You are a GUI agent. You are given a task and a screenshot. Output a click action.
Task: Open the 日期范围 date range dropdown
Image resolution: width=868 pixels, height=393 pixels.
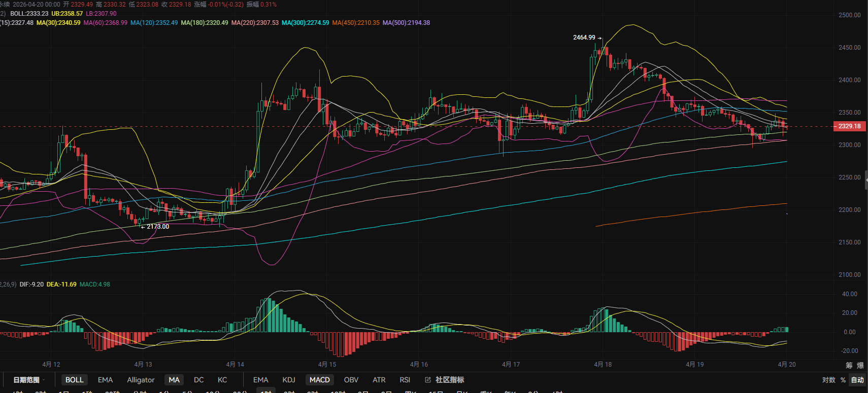(x=29, y=380)
